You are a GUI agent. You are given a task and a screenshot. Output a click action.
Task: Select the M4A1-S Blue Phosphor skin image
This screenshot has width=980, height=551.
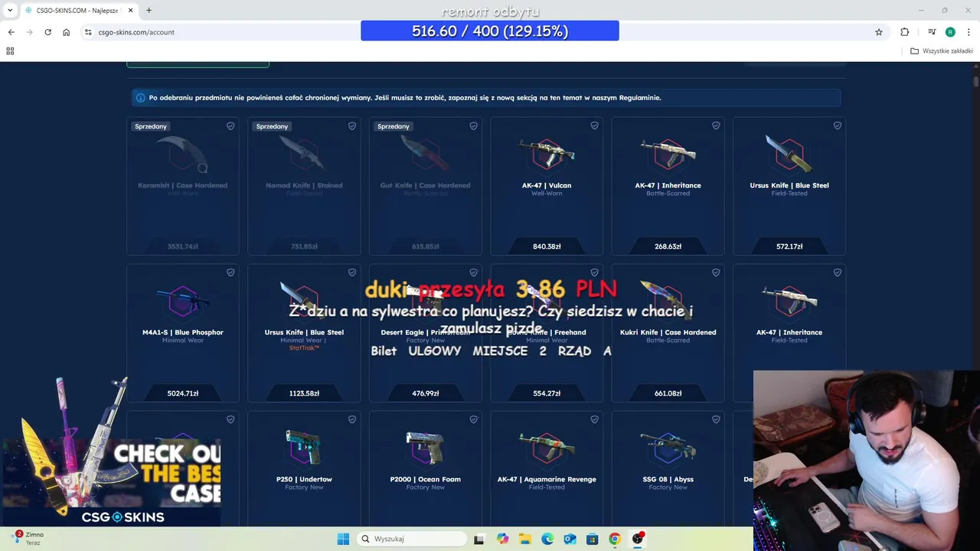coord(182,300)
